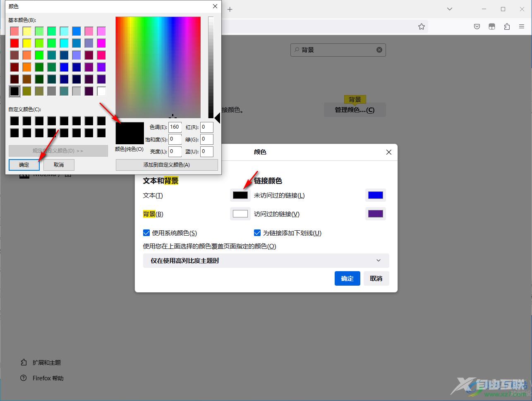Bookmark this page with the star icon
Image resolution: width=532 pixels, height=401 pixels.
[422, 26]
